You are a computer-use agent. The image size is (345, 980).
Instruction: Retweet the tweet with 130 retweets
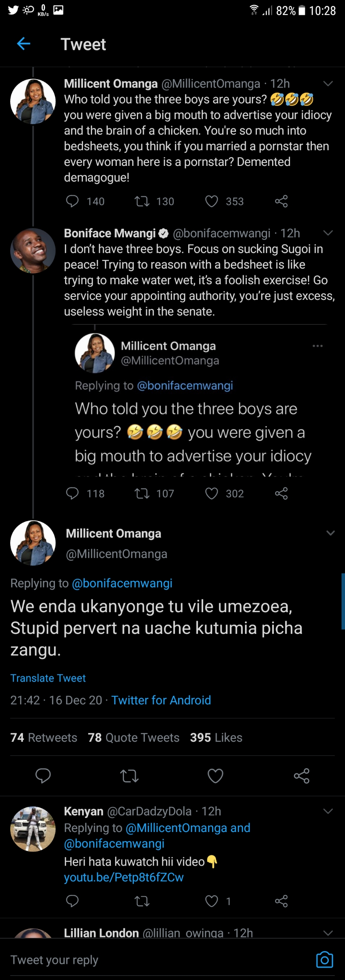coord(142,201)
